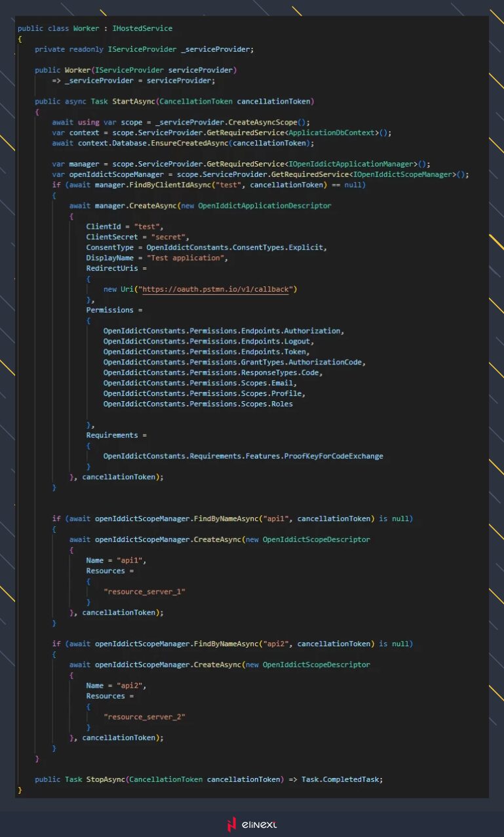This screenshot has height=837, width=504.
Task: Open the oauth.pstmn.io callback URL
Action: tap(215, 289)
